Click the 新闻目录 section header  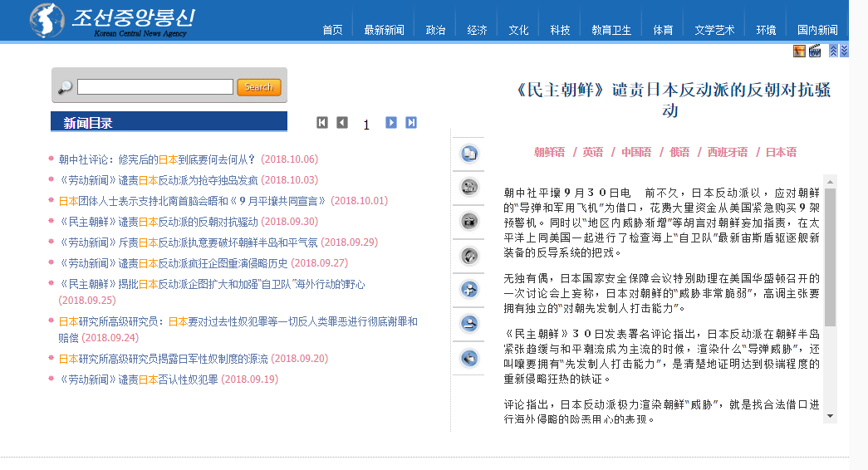(169, 122)
